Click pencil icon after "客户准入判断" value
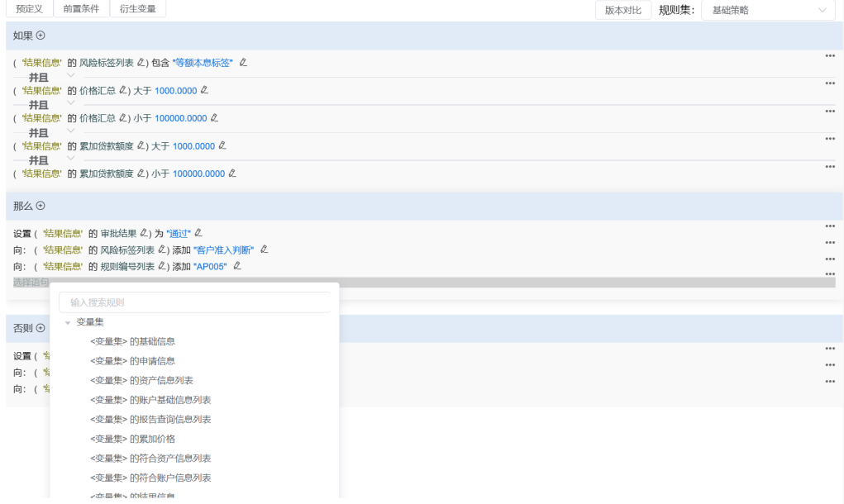 264,250
